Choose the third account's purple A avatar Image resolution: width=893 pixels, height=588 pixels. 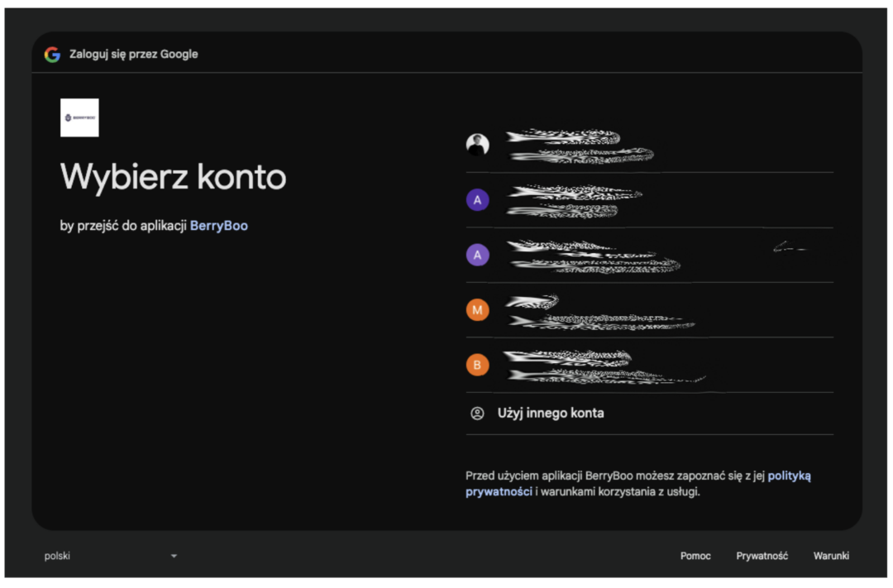[477, 255]
